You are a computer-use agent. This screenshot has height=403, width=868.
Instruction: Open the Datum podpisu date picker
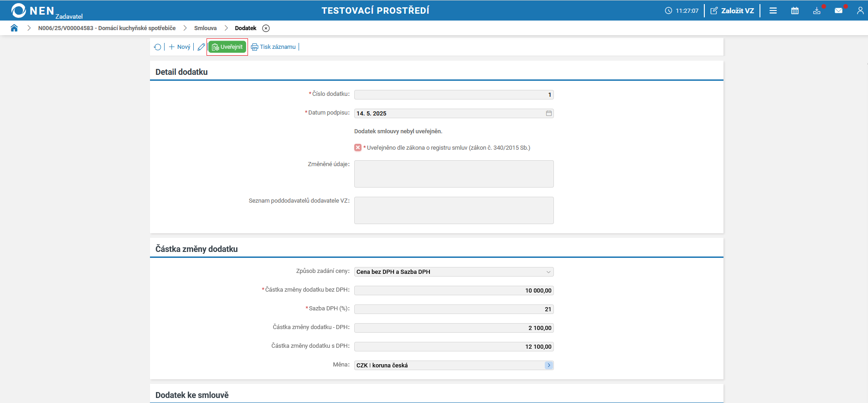pyautogui.click(x=549, y=113)
